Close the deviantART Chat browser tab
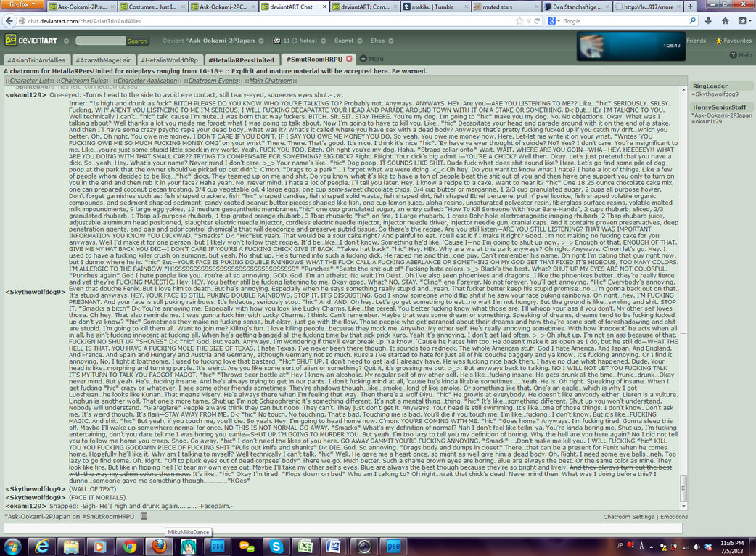This screenshot has width=756, height=556. 324,7
